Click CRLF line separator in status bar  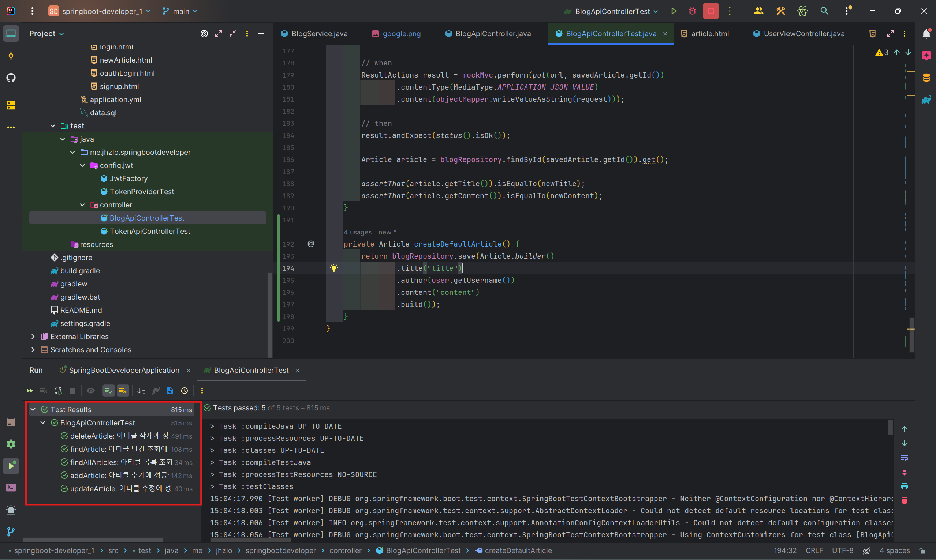814,550
